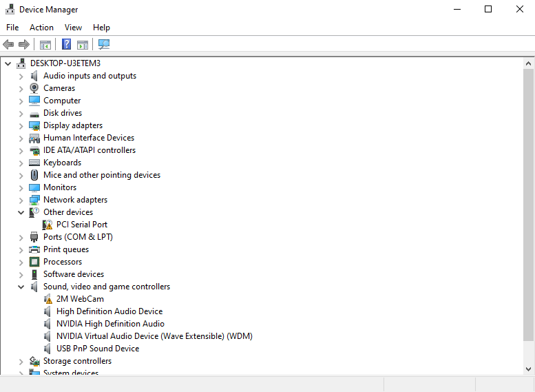Screen dimensions: 535x392
Task: Expand the Monitors category
Action: [21, 188]
